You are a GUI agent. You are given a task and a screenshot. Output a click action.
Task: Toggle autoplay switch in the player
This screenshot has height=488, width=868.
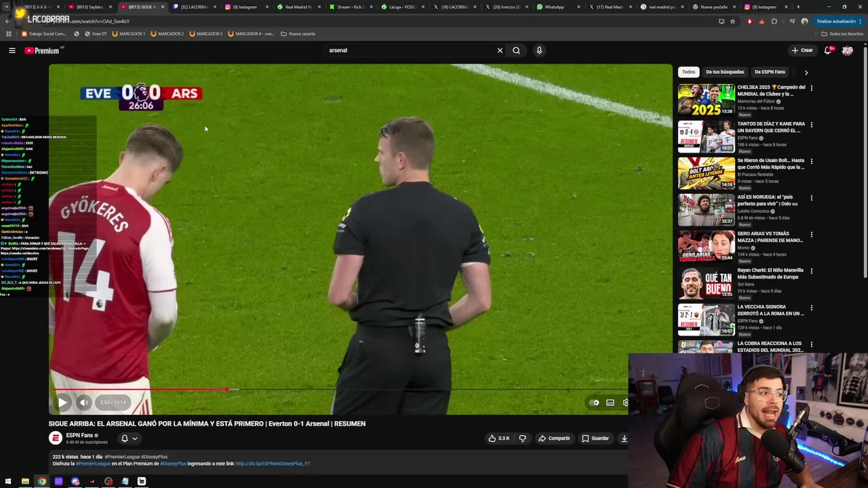coord(595,403)
